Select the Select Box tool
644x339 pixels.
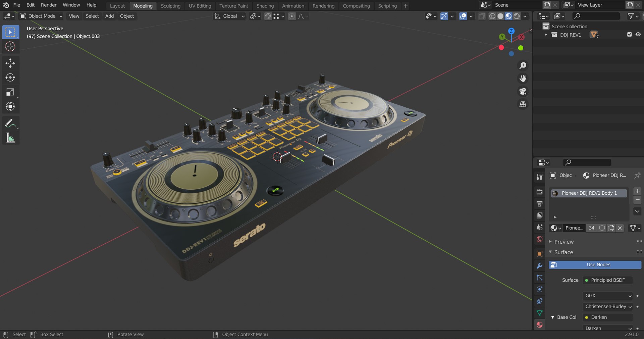point(10,32)
